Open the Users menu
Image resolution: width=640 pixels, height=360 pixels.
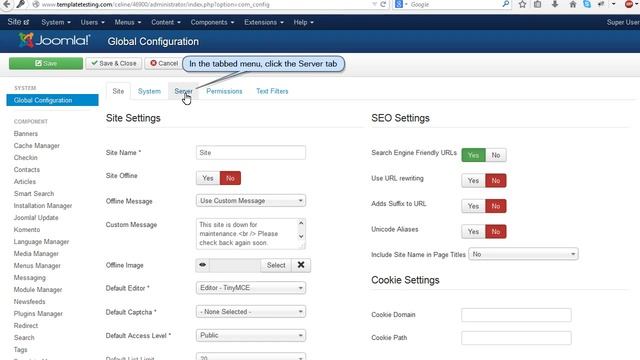[x=92, y=22]
